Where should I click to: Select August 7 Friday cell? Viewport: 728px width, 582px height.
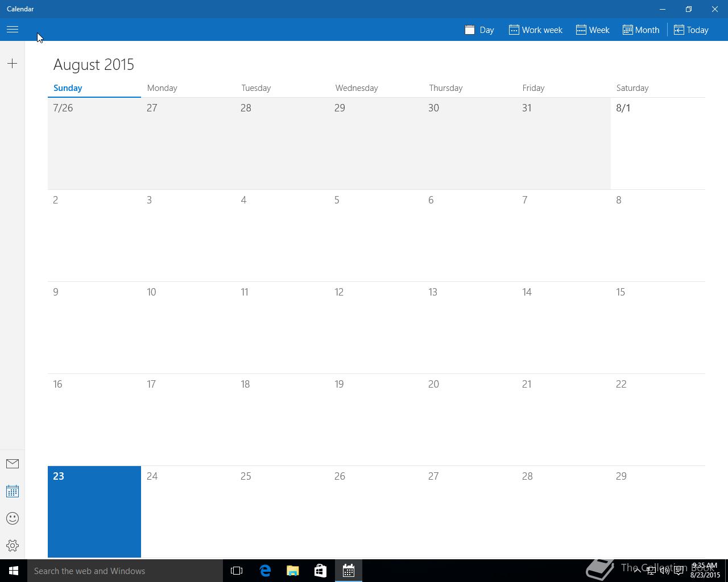(564, 235)
